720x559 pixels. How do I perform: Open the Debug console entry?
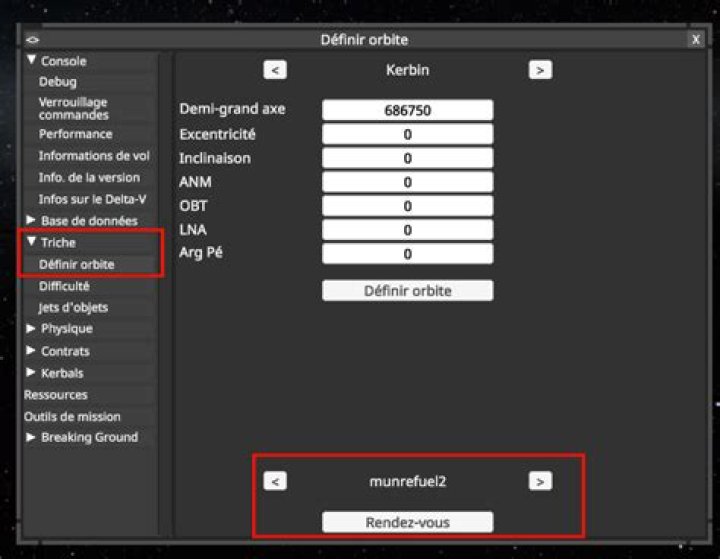[57, 82]
